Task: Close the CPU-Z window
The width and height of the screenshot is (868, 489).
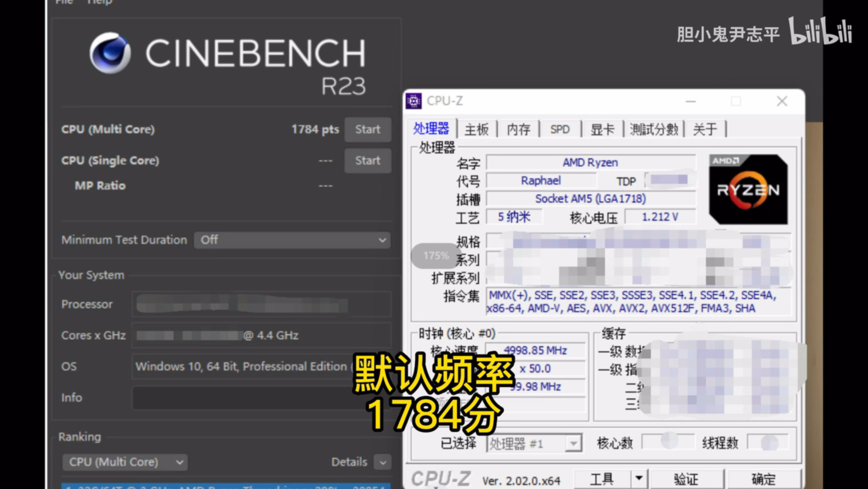Action: pos(782,101)
